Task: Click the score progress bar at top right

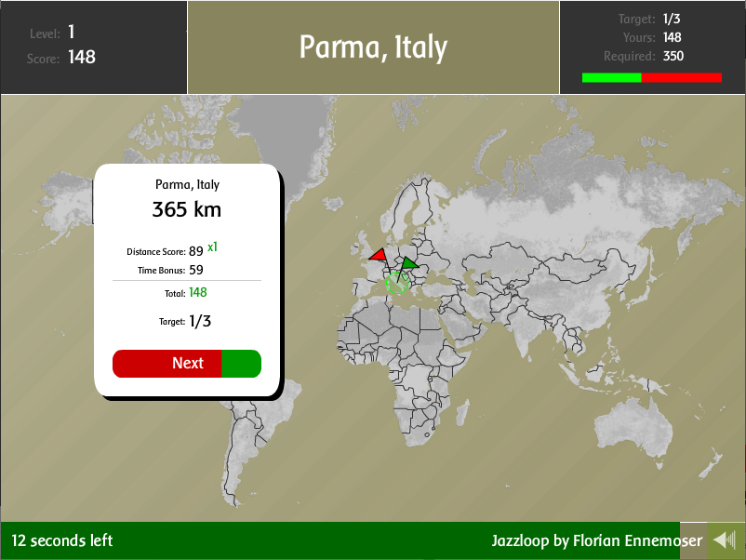Action: (652, 77)
